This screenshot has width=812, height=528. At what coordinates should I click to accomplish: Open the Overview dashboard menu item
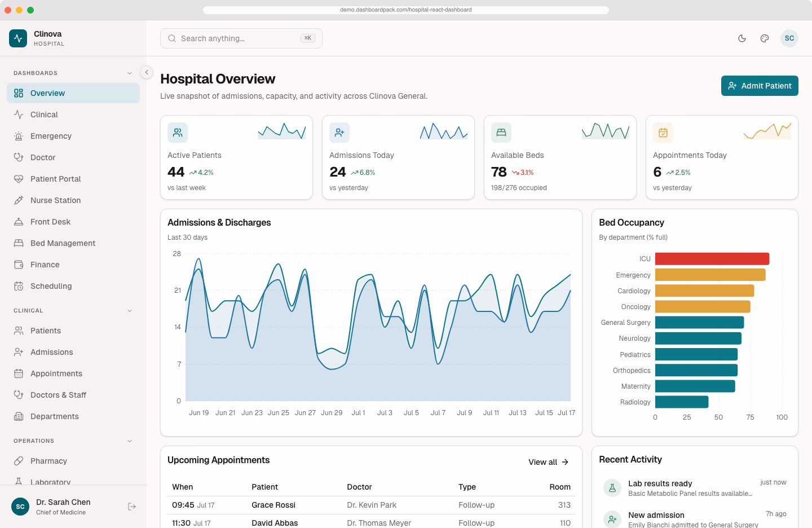73,93
